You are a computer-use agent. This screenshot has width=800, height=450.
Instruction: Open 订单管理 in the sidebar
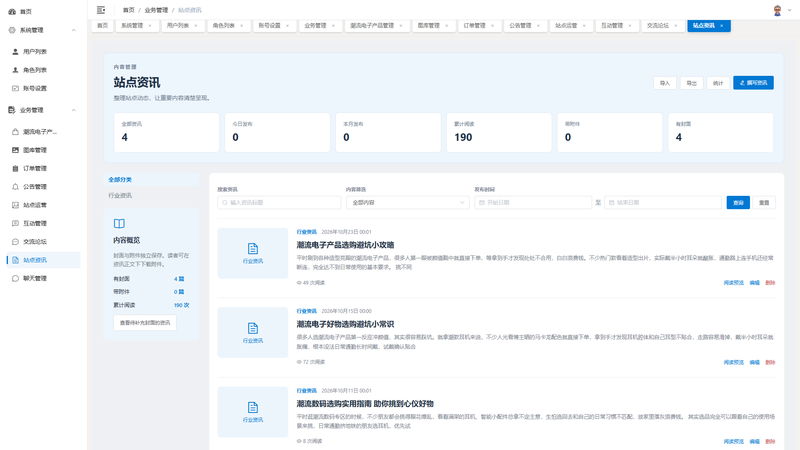pyautogui.click(x=35, y=168)
